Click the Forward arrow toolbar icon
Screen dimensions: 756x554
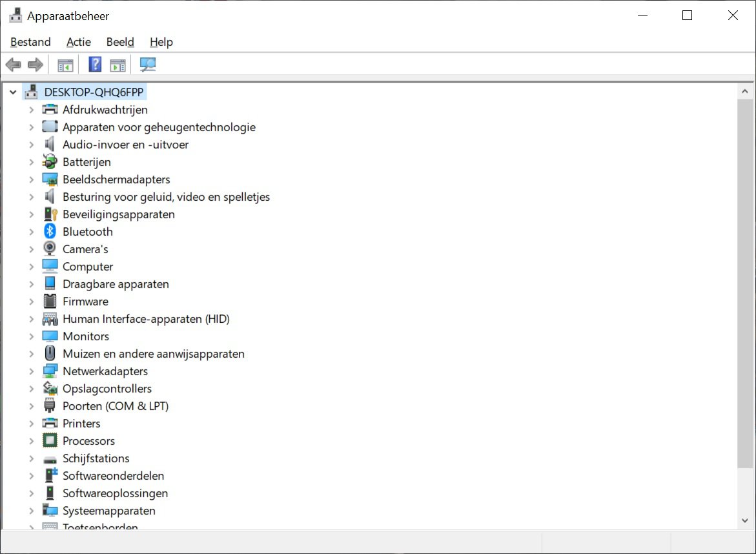pyautogui.click(x=36, y=65)
